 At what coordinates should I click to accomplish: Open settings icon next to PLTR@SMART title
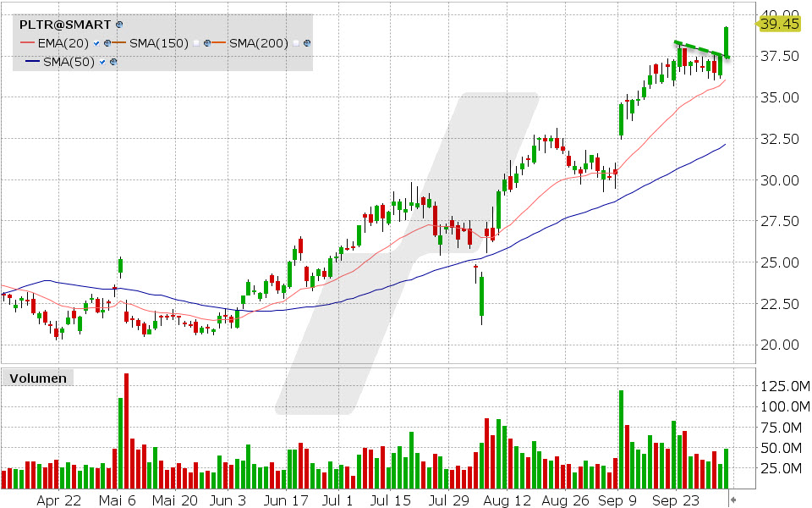click(119, 25)
